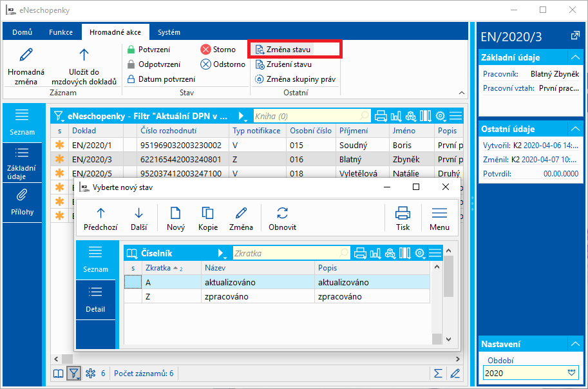Image resolution: width=588 pixels, height=389 pixels.
Task: Click cubes icon in eNeschopenky list header
Action: pos(411,116)
